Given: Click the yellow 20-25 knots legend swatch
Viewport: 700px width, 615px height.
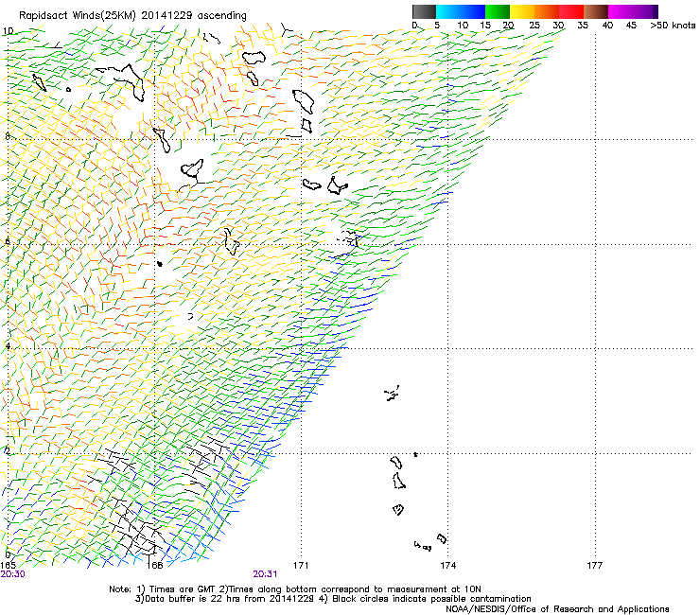Looking at the screenshot, I should (x=522, y=11).
